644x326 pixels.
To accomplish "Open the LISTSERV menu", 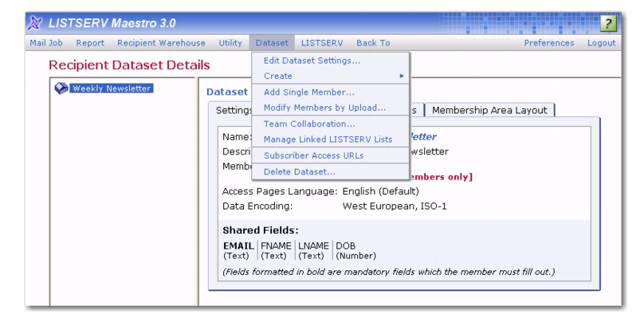I will tap(322, 43).
